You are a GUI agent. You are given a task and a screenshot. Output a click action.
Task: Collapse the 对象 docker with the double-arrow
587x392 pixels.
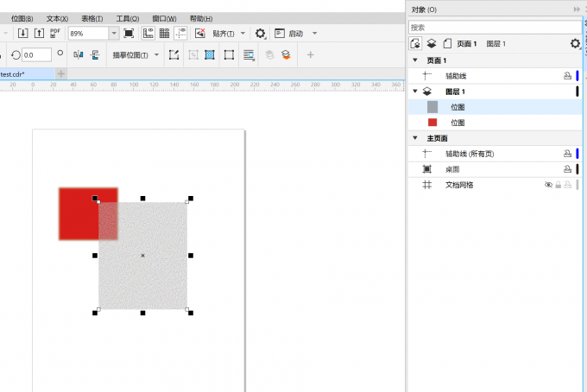577,9
